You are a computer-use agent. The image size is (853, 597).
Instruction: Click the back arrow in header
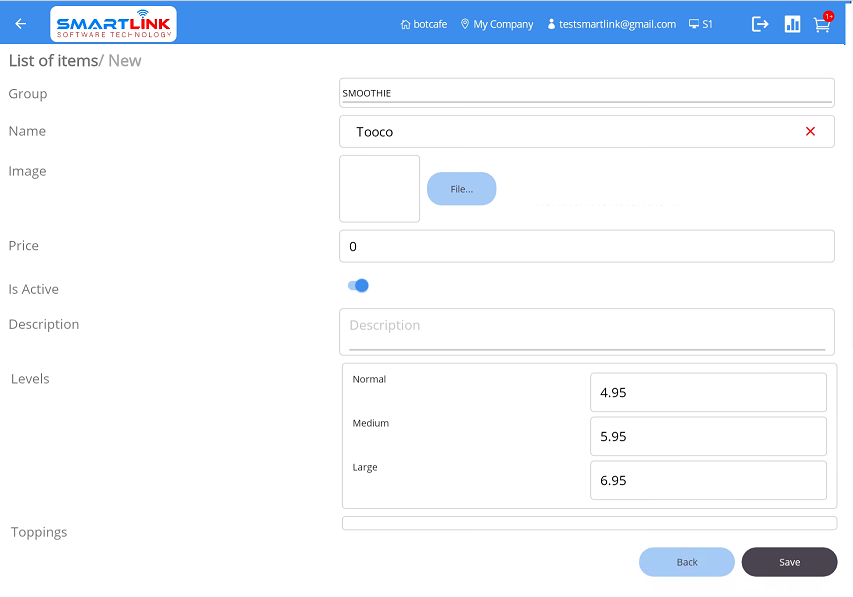pyautogui.click(x=21, y=24)
